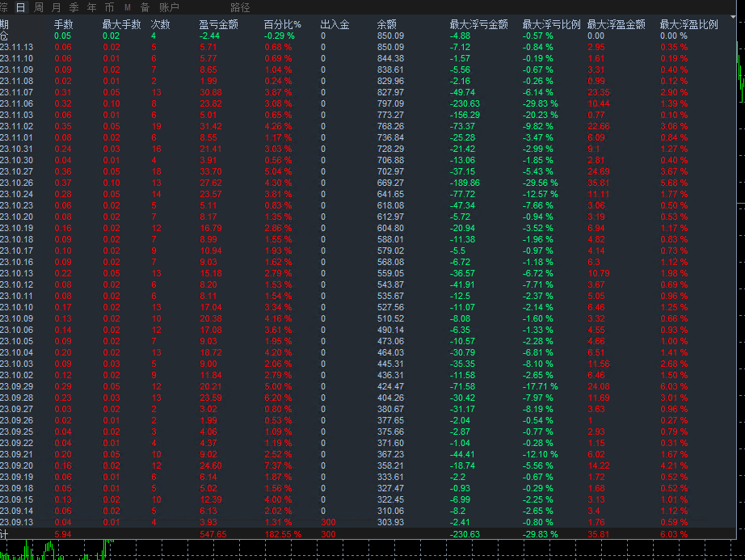Click the -17.71 % loss ratio on 23.09.29

(x=541, y=386)
